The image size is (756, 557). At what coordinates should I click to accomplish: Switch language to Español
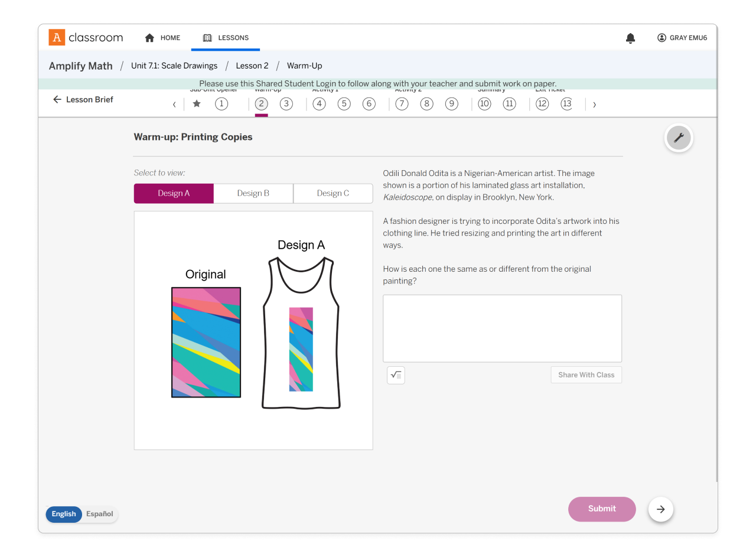pyautogui.click(x=100, y=514)
